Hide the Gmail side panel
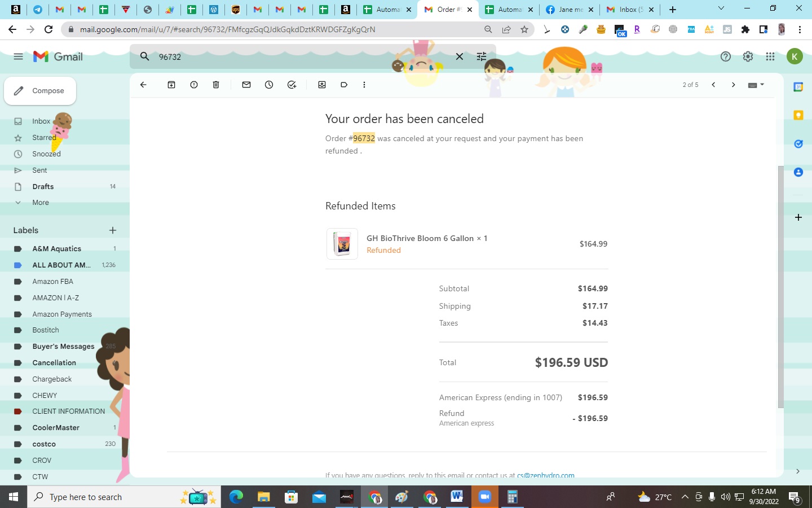Image resolution: width=812 pixels, height=508 pixels. (797, 471)
